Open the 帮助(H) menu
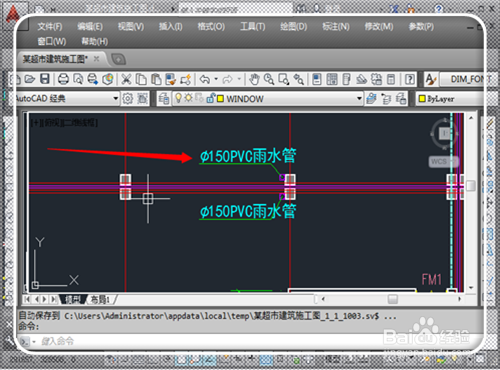Viewport: 500px width, 370px height. pos(95,42)
